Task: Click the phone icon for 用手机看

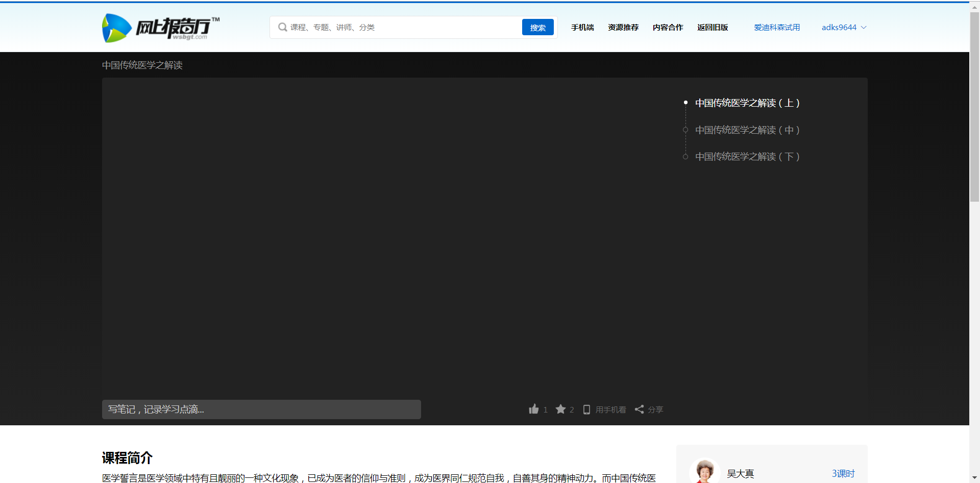Action: coord(586,409)
